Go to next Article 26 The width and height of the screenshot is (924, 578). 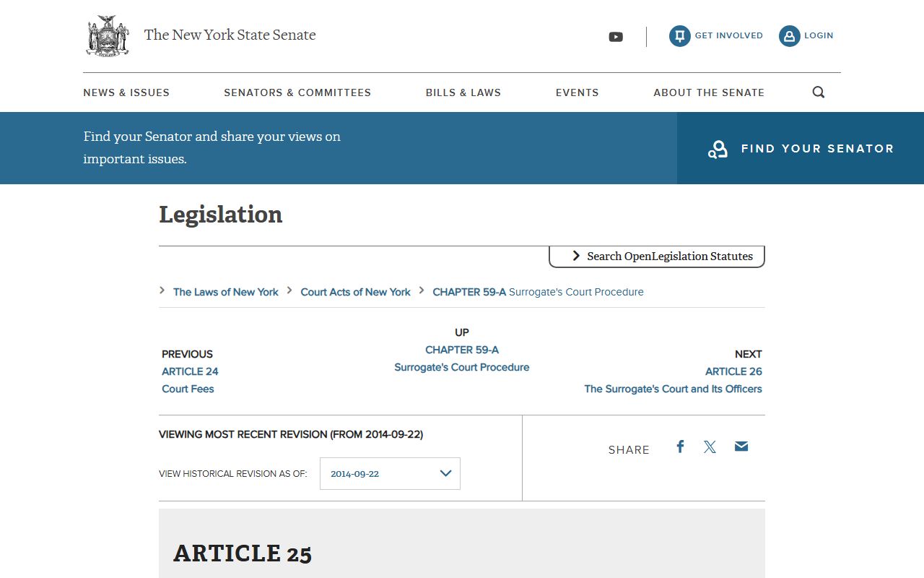[733, 371]
